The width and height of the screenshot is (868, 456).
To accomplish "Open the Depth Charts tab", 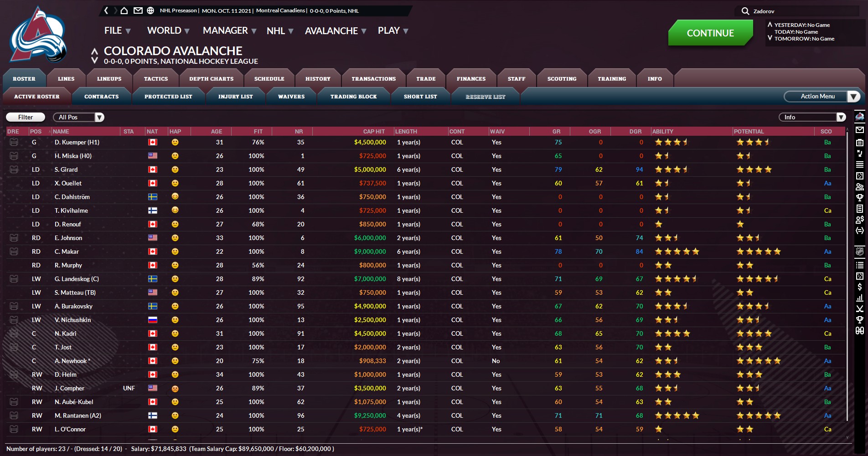I will pos(212,79).
